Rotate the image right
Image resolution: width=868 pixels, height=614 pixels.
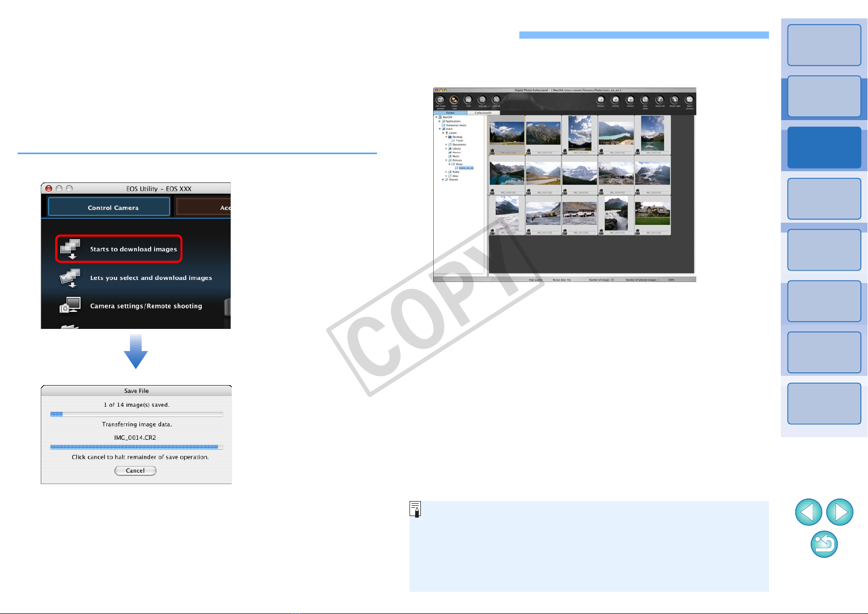[675, 101]
